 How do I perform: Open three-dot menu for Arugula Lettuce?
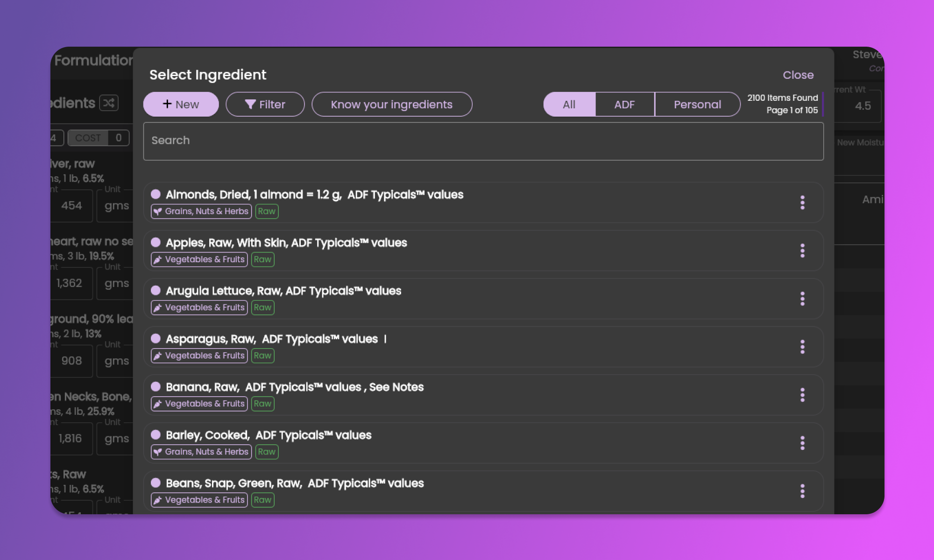click(x=802, y=299)
